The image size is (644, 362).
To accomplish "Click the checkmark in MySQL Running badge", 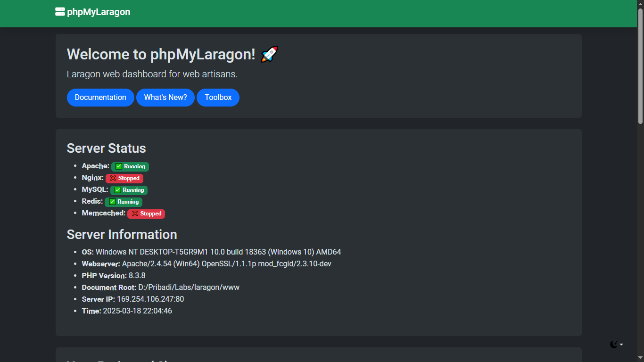I will 118,190.
